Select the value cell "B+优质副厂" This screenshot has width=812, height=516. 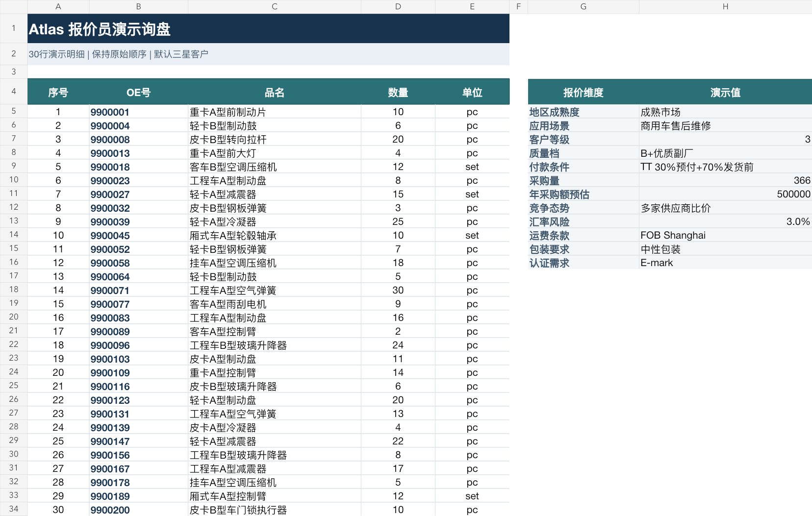point(726,153)
